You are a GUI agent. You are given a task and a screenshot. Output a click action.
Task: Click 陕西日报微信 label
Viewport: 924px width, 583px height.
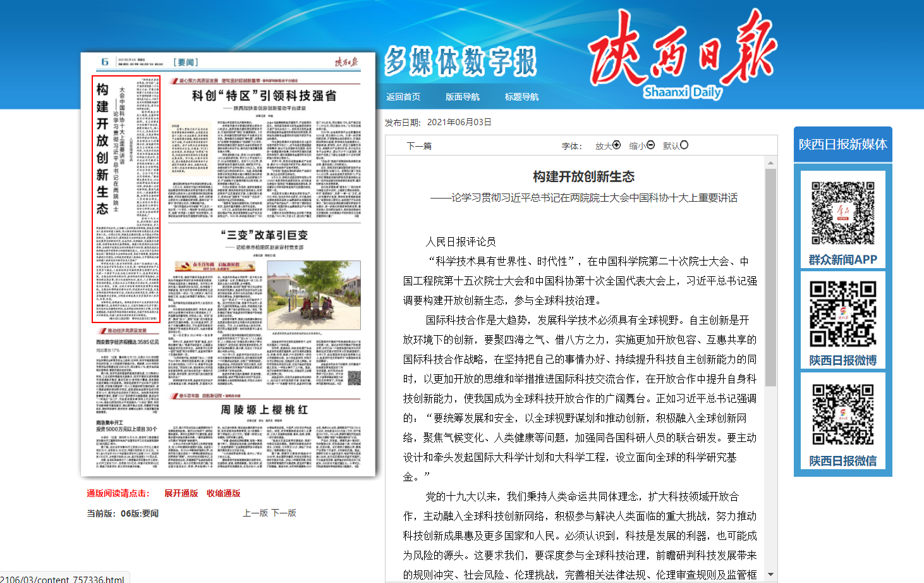(843, 461)
